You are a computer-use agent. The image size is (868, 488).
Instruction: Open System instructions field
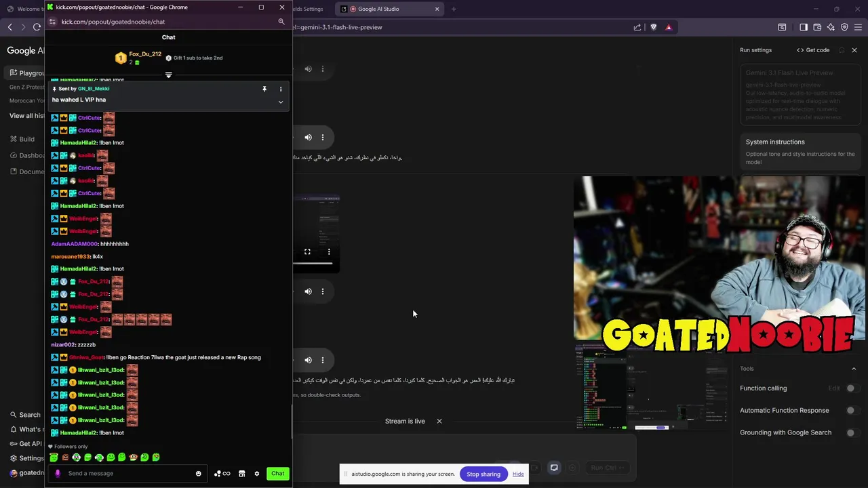tap(800, 151)
